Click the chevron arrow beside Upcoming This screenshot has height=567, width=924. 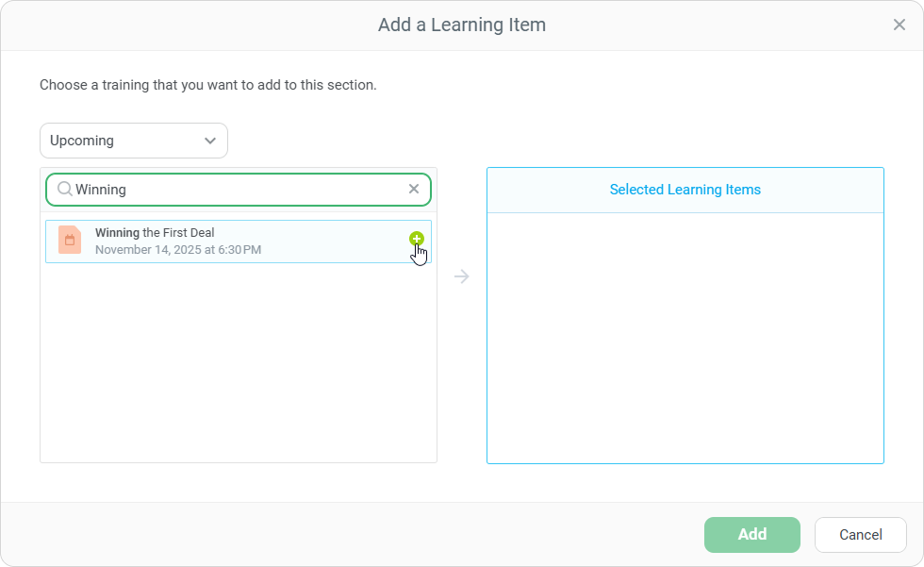click(210, 141)
